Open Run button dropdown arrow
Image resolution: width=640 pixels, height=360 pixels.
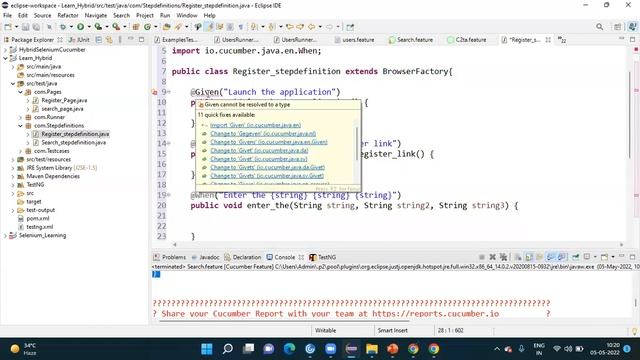pyautogui.click(x=89, y=27)
